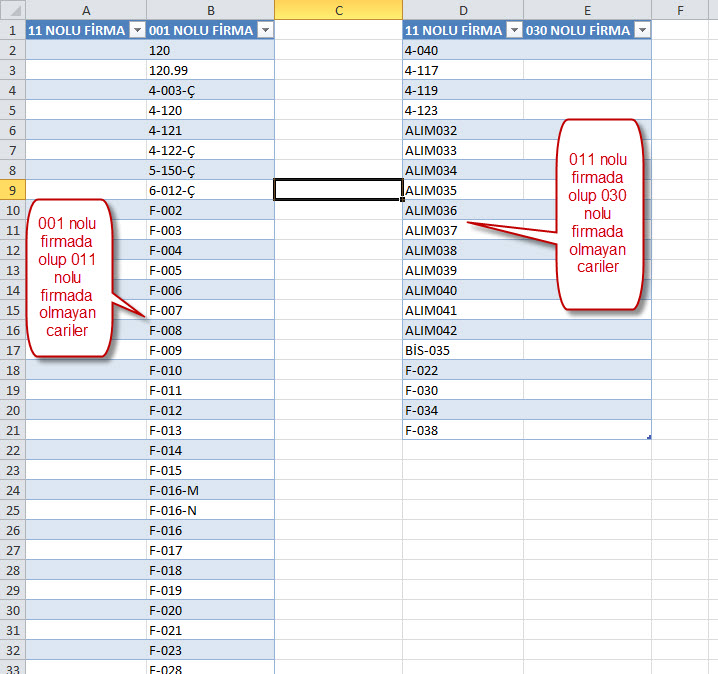Select column B header
The image size is (718, 674).
(211, 10)
